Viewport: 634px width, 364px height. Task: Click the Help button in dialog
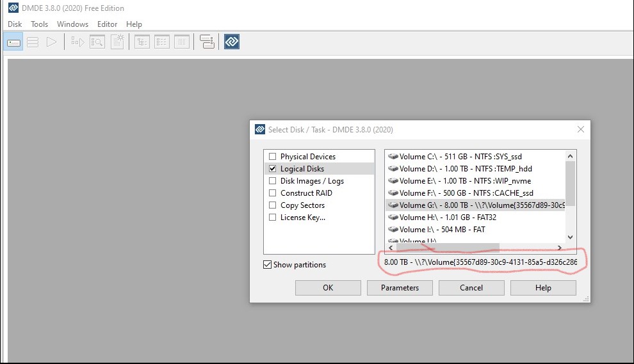[543, 288]
